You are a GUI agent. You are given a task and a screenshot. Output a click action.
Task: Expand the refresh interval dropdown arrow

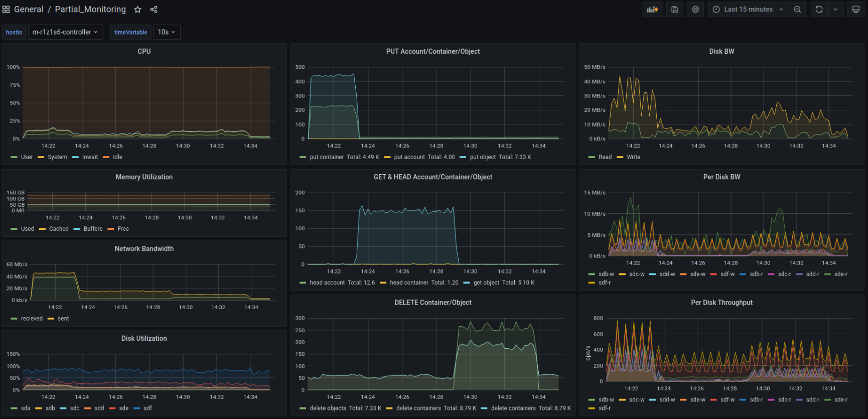(x=835, y=10)
